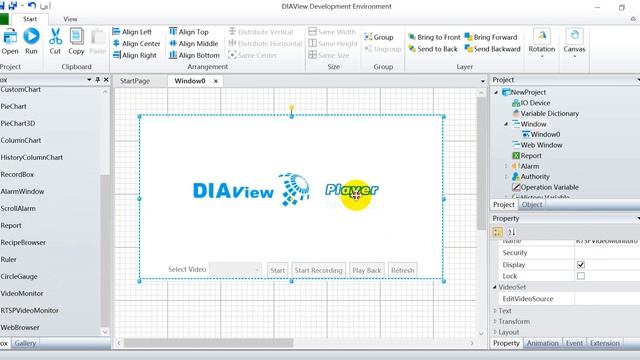Screen dimensions: 640x360
Task: Select AlarmWindow in the toolbox
Action: coord(22,191)
